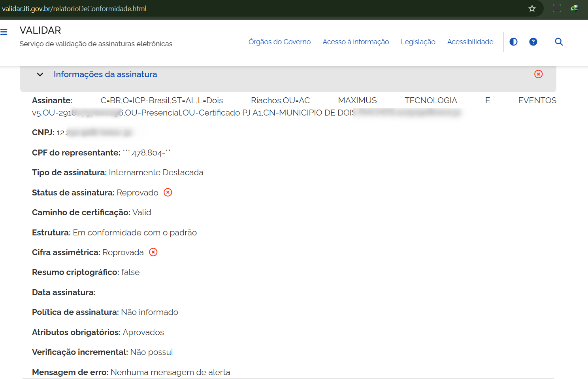Click the blue help question mark icon

tap(533, 42)
